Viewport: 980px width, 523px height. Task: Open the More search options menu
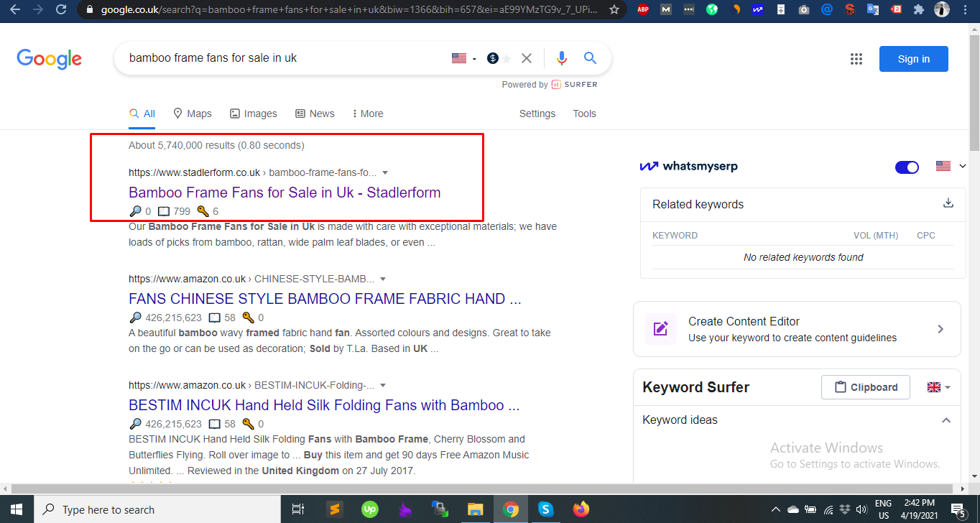367,114
